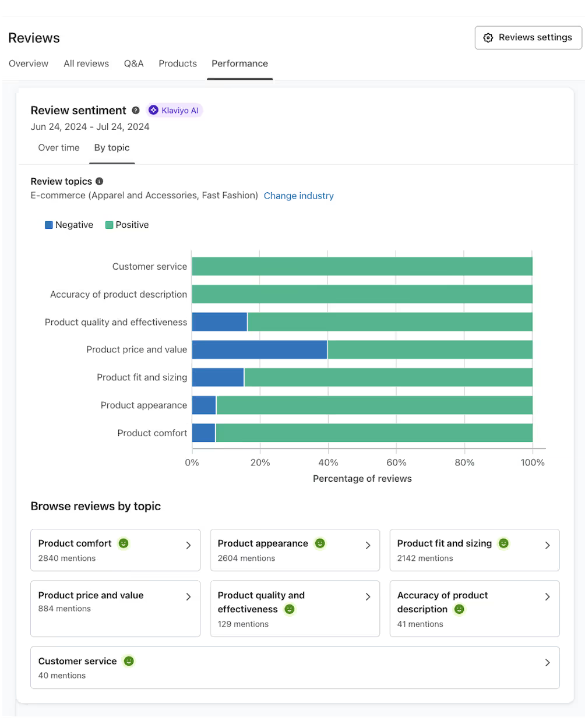This screenshot has height=728, width=585.
Task: Select the Over time tab
Action: pos(59,148)
